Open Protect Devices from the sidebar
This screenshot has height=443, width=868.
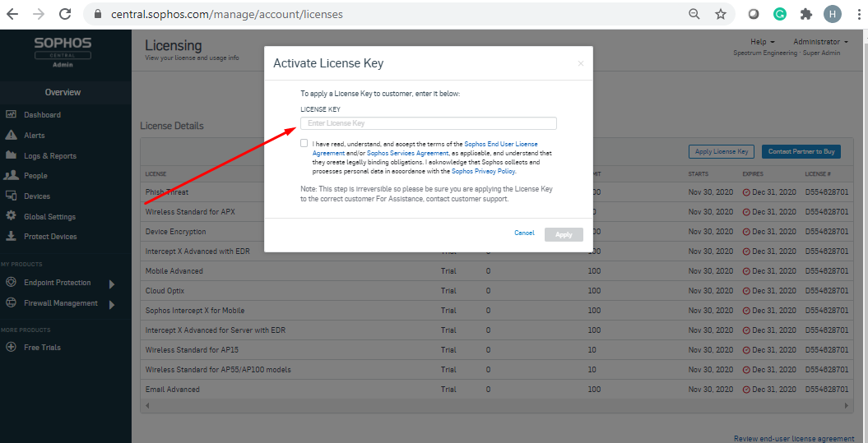coord(50,237)
